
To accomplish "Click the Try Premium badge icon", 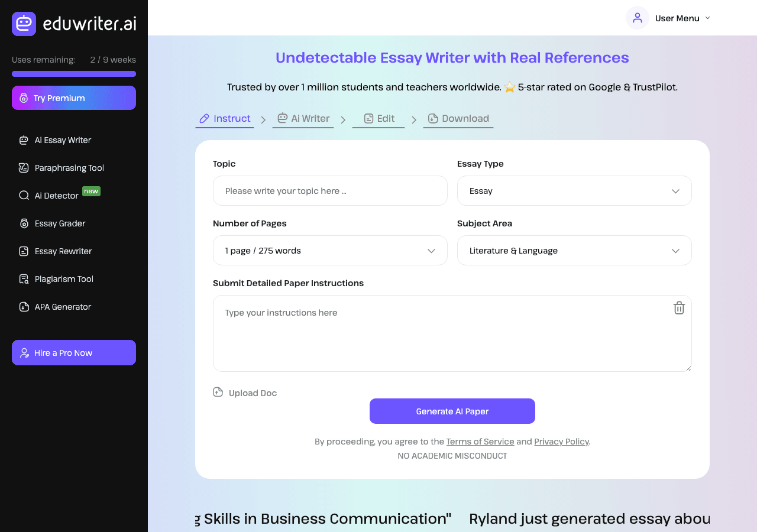I will point(24,98).
